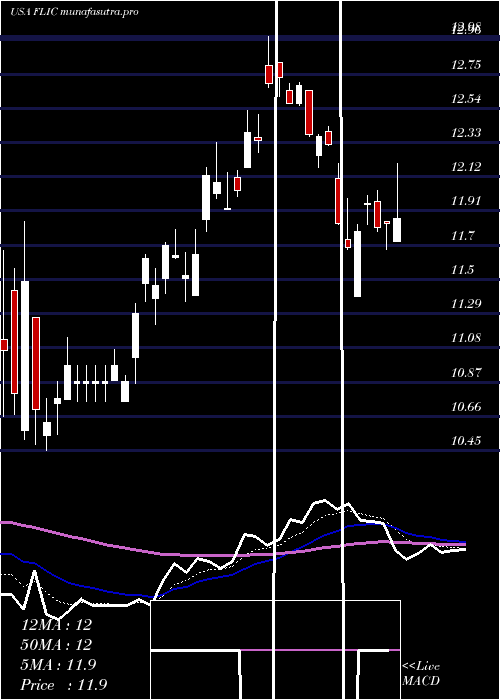The height and width of the screenshot is (700, 500).
Task: Click the 12.54 price axis label
Action: point(466,99)
